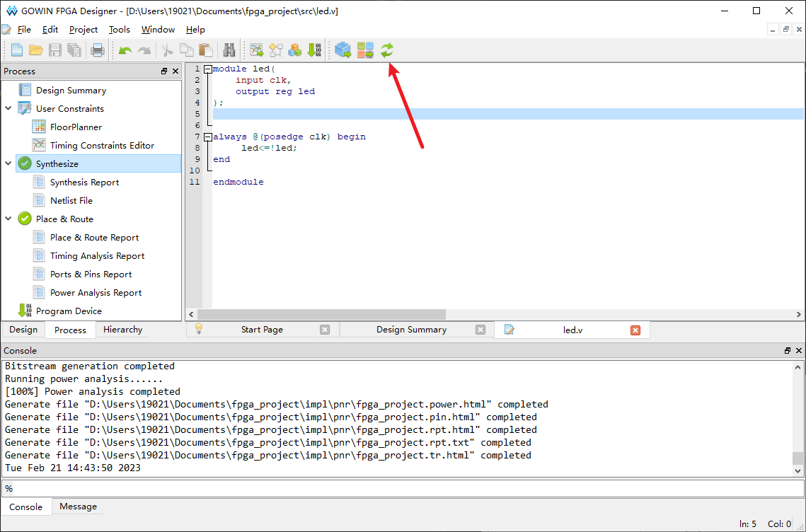The width and height of the screenshot is (806, 532).
Task: Close the Console panel
Action: pos(799,351)
